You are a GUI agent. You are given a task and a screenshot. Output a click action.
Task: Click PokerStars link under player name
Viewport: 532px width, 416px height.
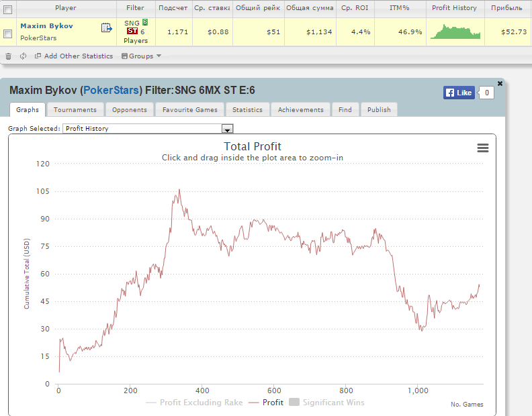coord(38,38)
